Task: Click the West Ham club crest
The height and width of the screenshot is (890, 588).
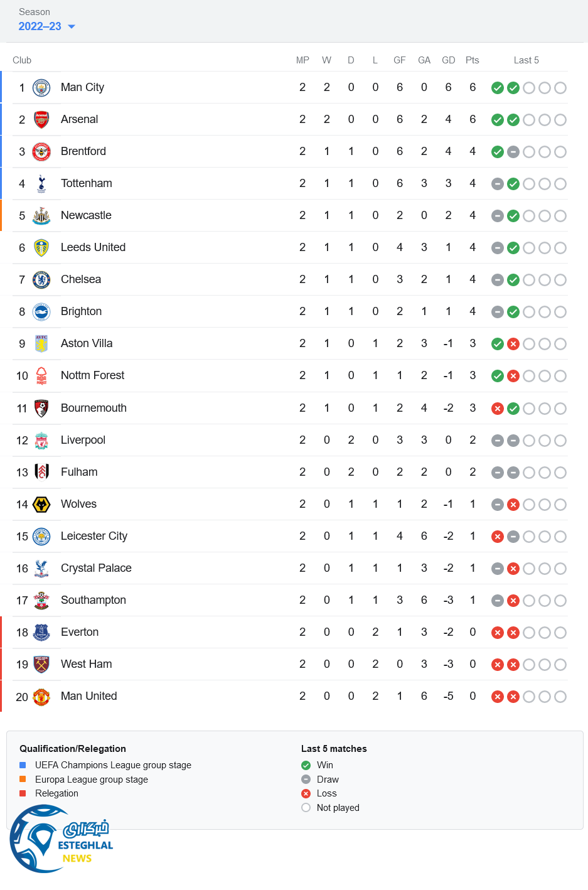Action: point(41,665)
